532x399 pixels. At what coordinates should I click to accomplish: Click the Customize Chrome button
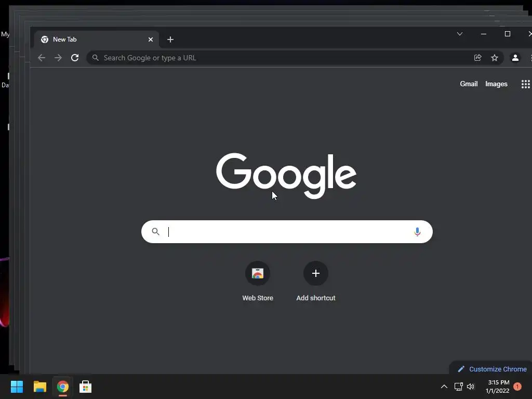[x=492, y=369]
